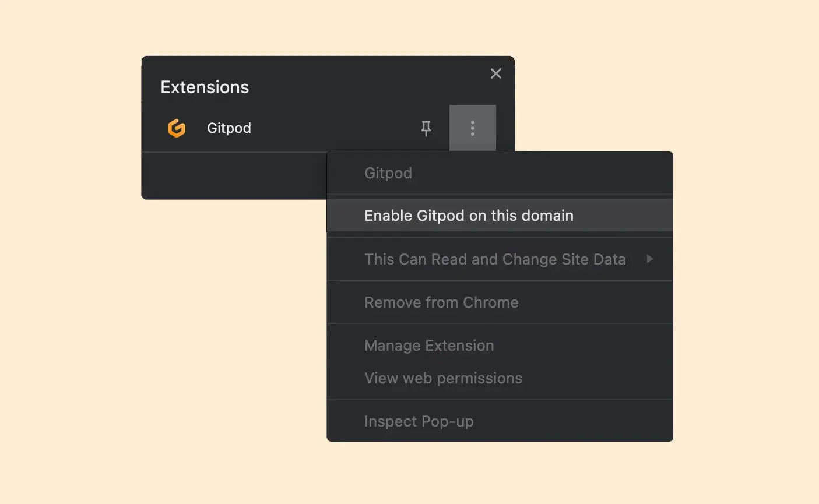Open Manage Extension option
Image resolution: width=819 pixels, height=504 pixels.
point(500,346)
